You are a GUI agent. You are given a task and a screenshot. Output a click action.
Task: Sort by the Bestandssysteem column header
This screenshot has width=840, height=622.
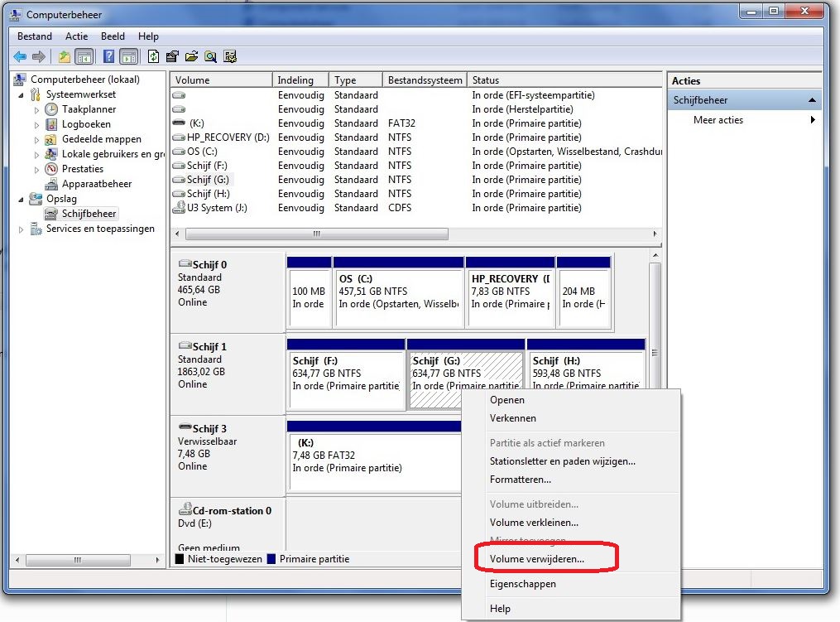(424, 80)
